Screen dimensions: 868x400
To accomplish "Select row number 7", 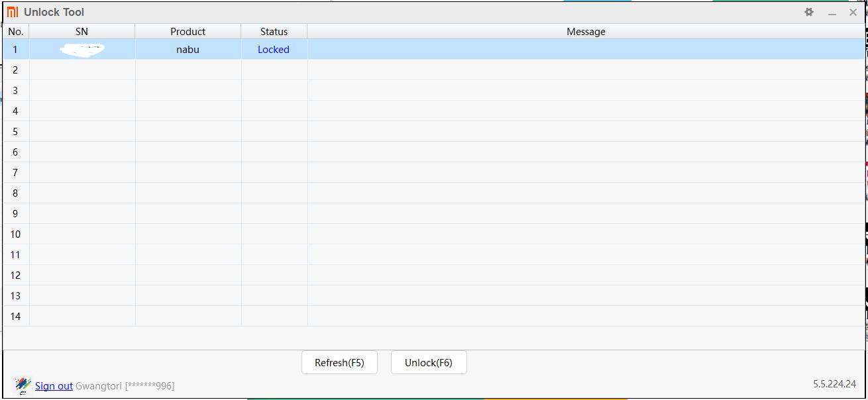I will click(x=16, y=172).
